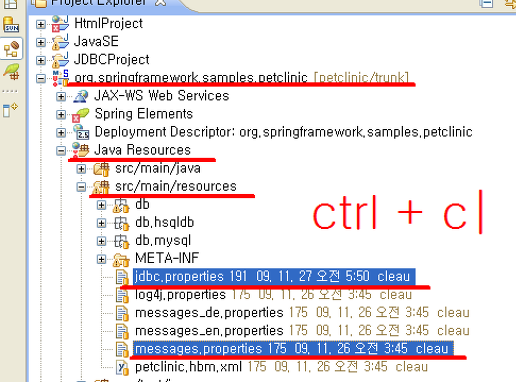The height and width of the screenshot is (382, 516).
Task: Expand the META-INF folder
Action: [101, 259]
